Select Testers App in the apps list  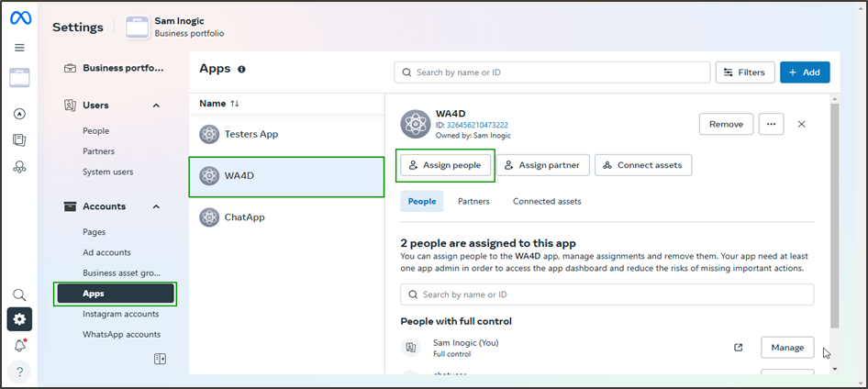(x=250, y=134)
